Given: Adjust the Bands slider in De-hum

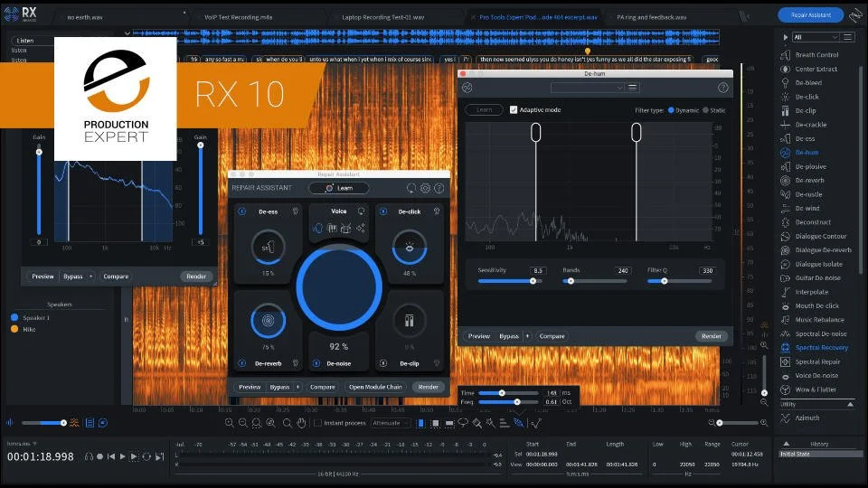Looking at the screenshot, I should click(x=595, y=281).
